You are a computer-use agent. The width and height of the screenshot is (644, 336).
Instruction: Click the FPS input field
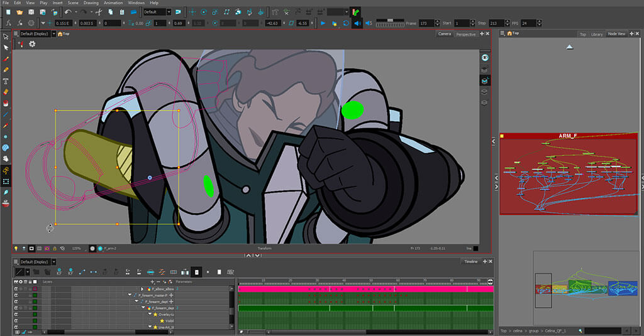pos(529,23)
